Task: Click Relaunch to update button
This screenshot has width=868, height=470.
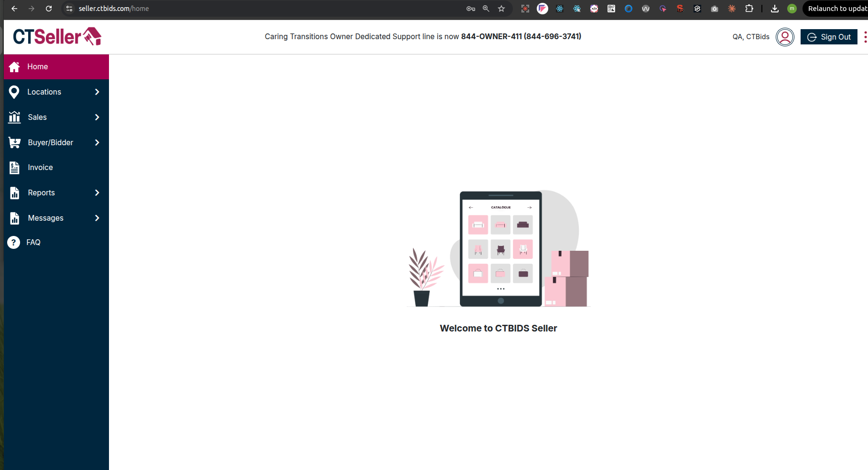Action: (836, 9)
